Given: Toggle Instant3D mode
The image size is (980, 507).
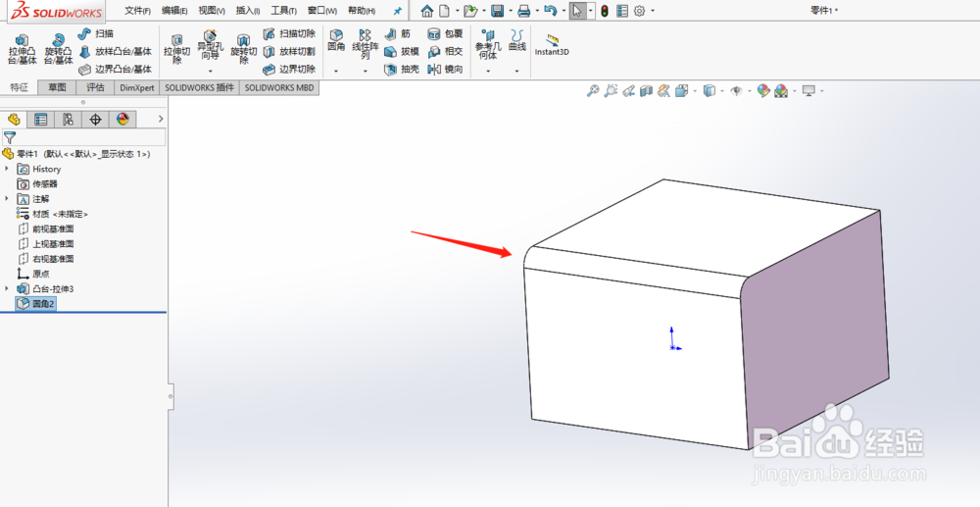Looking at the screenshot, I should [x=552, y=45].
